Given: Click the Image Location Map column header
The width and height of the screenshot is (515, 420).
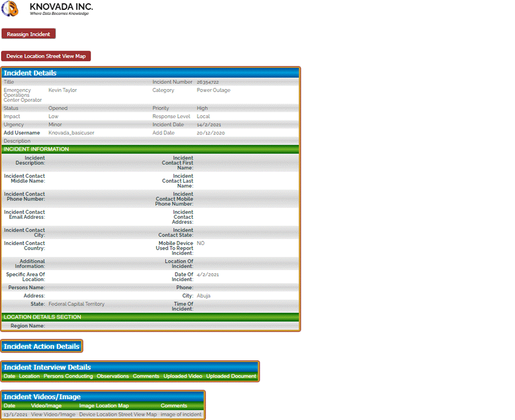Looking at the screenshot, I should [x=104, y=406].
